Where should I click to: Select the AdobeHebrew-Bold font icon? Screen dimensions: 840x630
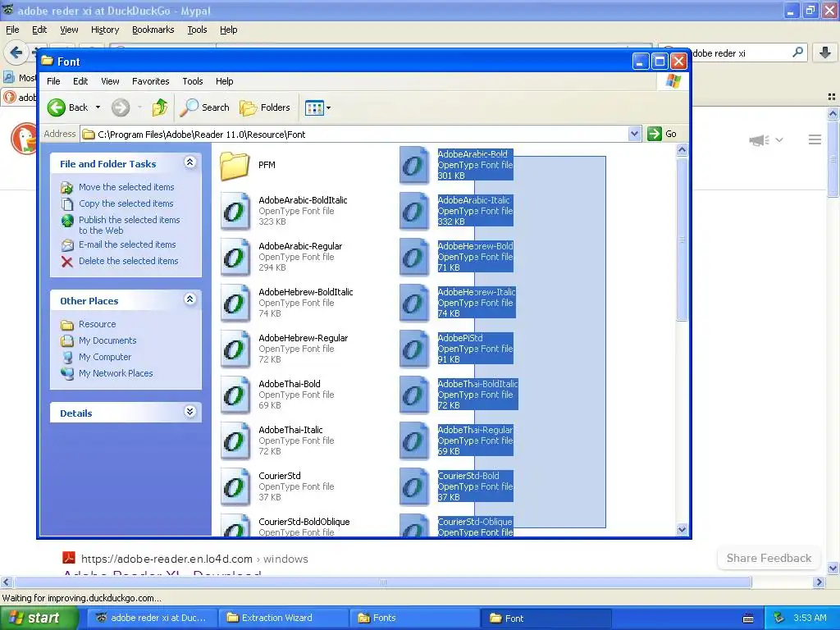(x=414, y=257)
